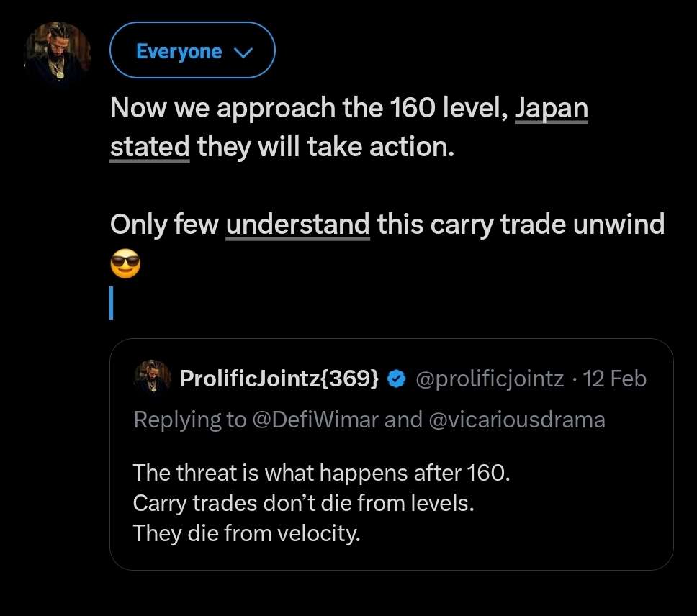697x616 pixels.
Task: Click the underlined word "Japan"
Action: click(551, 109)
